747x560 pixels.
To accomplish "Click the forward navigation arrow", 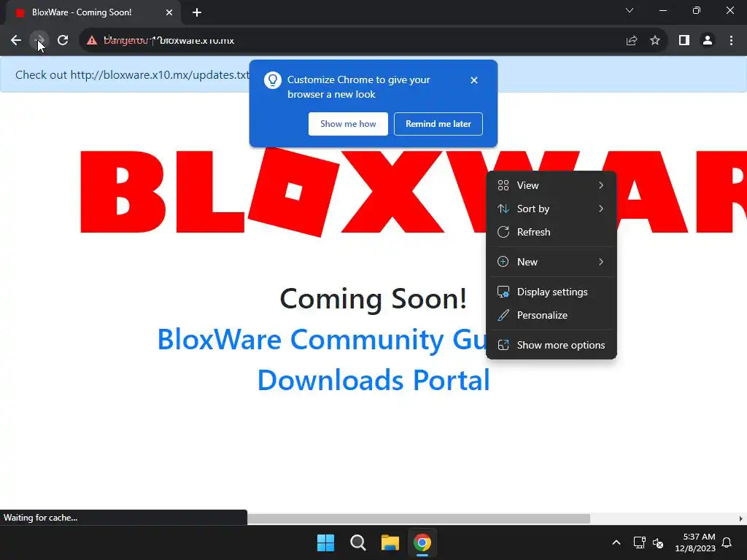I will [x=39, y=41].
